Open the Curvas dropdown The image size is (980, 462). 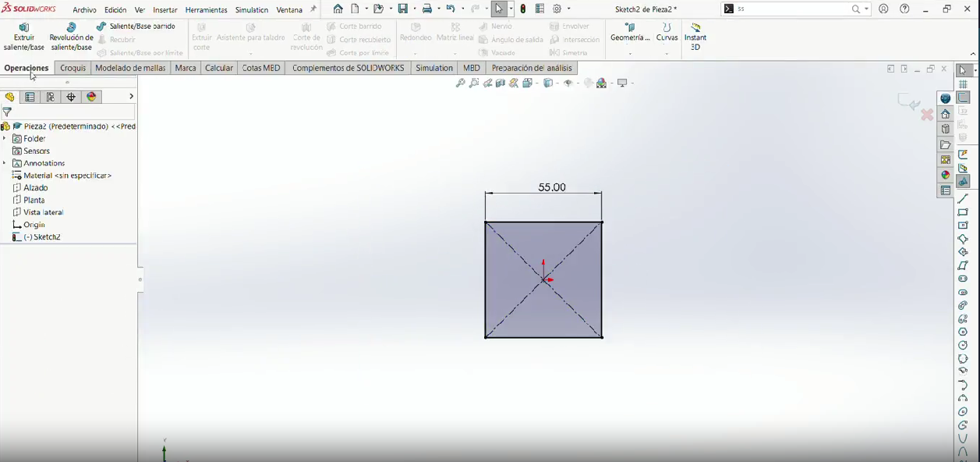667,37
